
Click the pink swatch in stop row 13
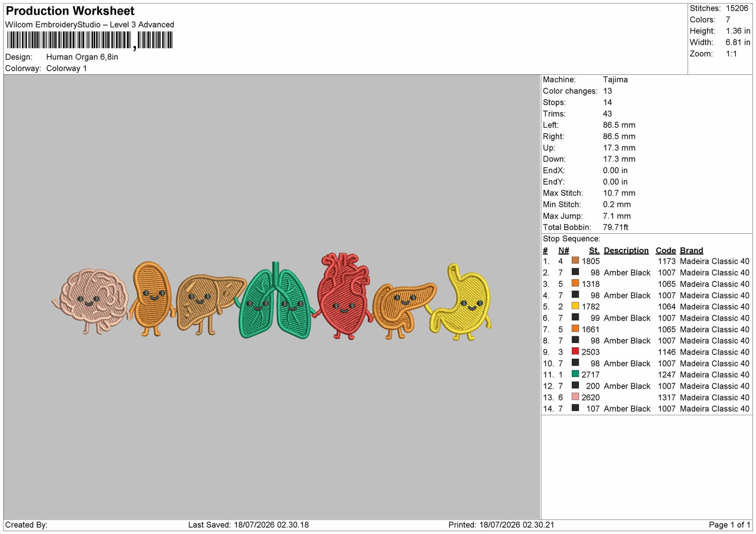(x=575, y=397)
